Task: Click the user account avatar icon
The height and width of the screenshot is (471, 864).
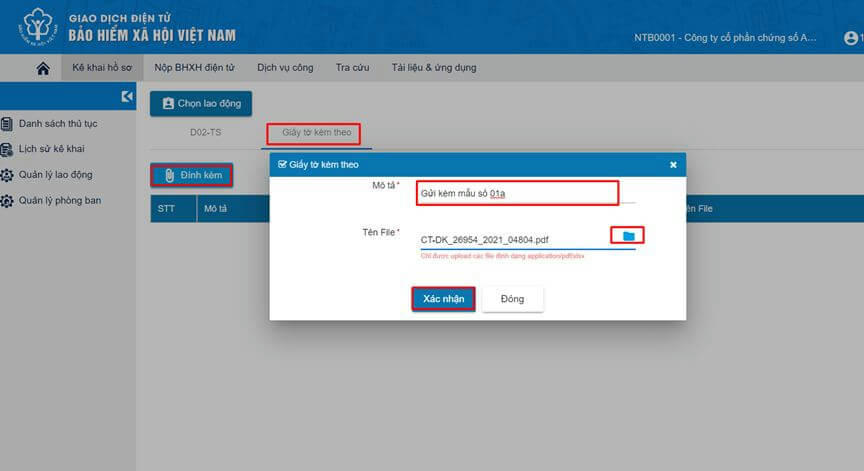Action: [x=851, y=38]
